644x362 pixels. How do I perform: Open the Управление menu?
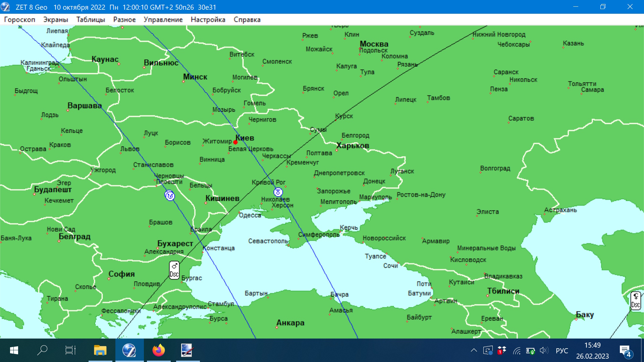point(163,20)
